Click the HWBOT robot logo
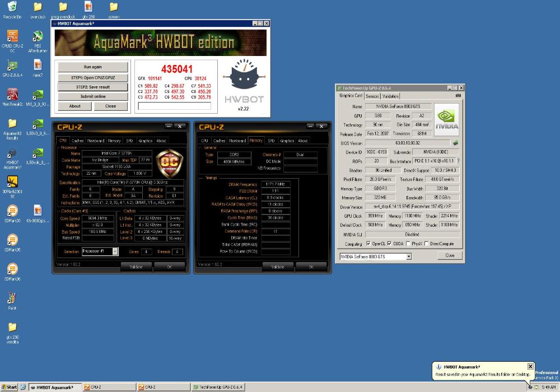This screenshot has height=392, width=560. tap(244, 75)
